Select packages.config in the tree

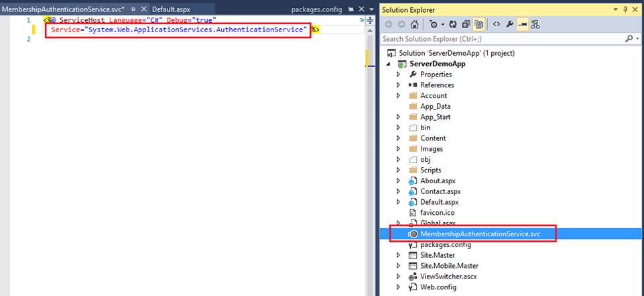pos(446,244)
